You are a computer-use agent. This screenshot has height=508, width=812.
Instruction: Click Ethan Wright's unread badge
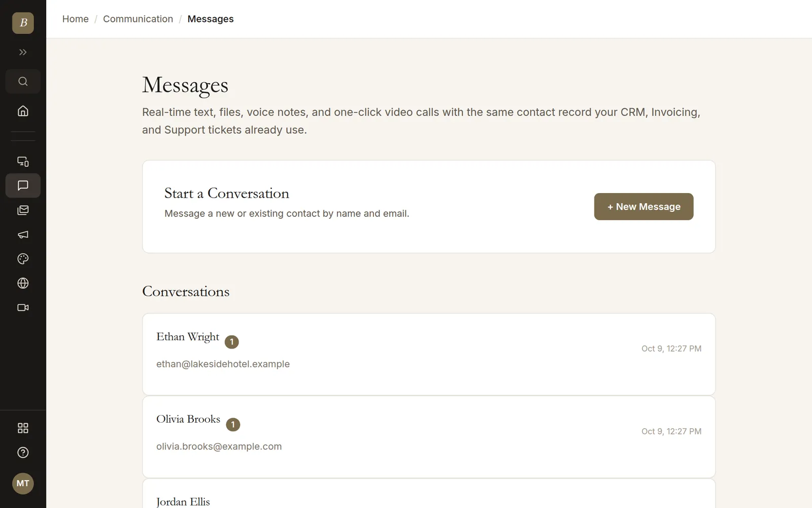coord(232,342)
